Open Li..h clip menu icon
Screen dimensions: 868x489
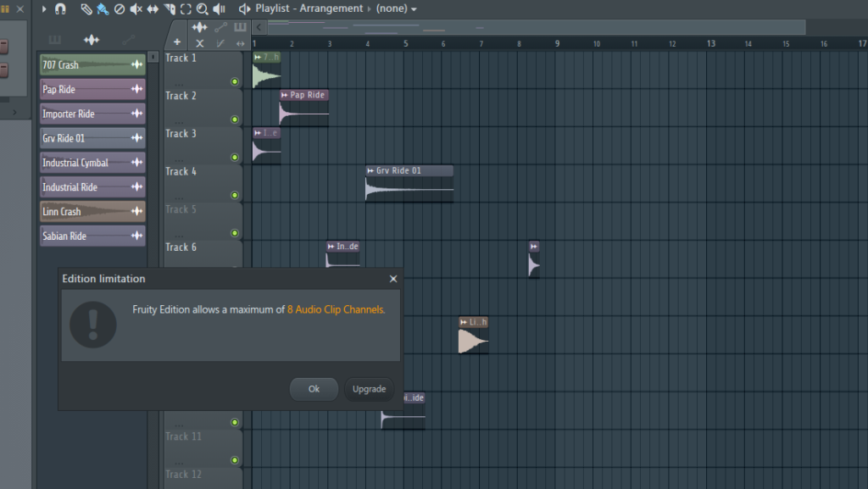click(x=464, y=323)
